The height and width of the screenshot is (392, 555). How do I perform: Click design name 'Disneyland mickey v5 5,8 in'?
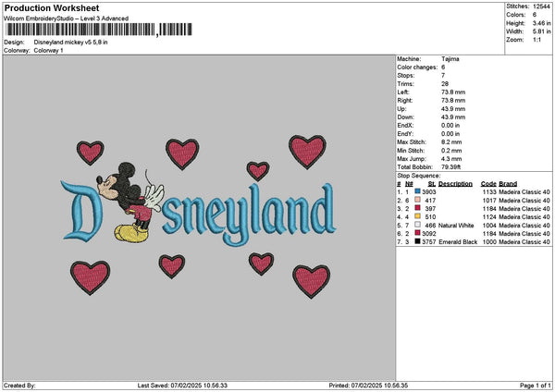(x=71, y=43)
